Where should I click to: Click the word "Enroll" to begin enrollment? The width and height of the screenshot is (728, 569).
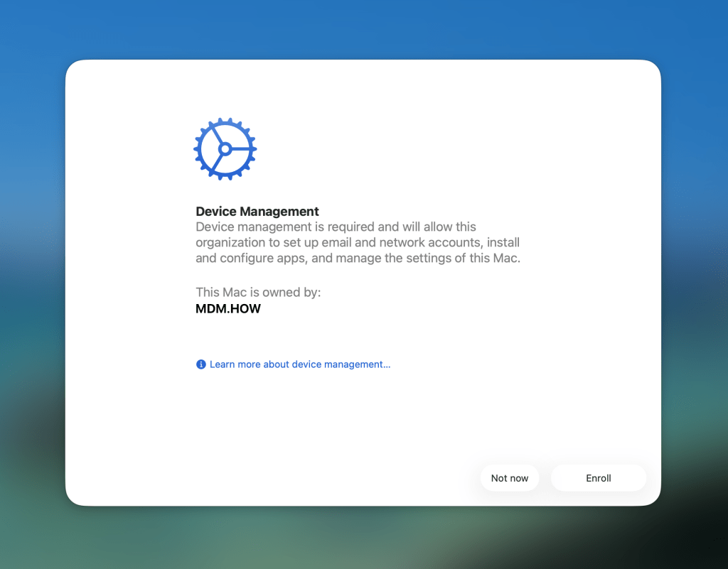(599, 478)
